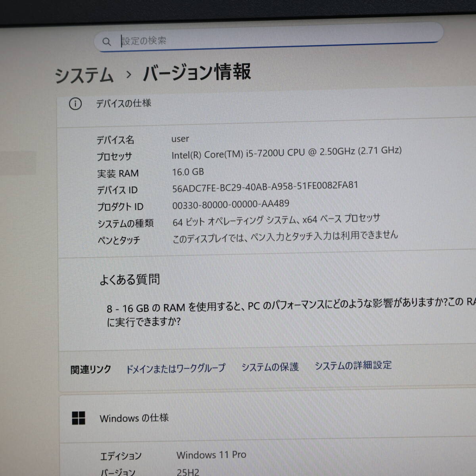Click the デバイス名 value user

(180, 139)
